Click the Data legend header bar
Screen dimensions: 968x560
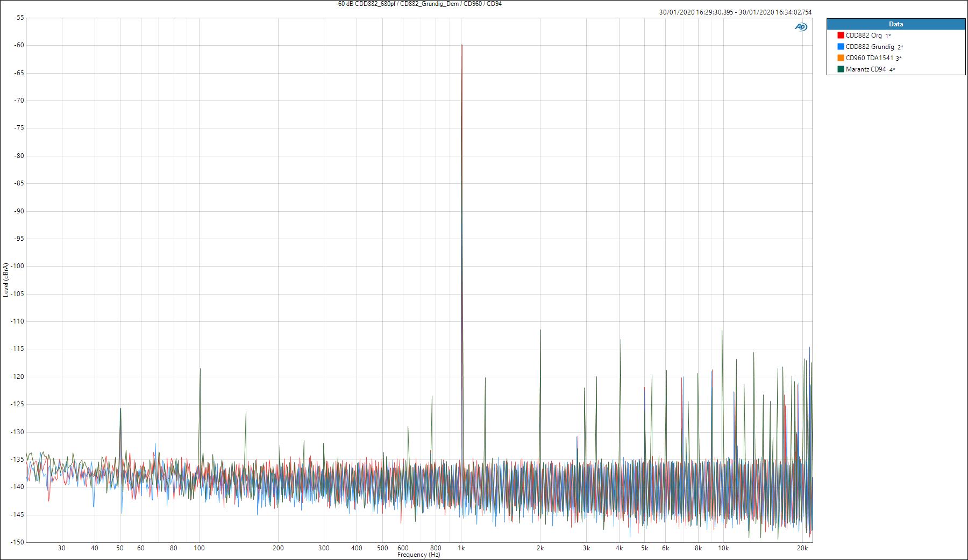[896, 24]
